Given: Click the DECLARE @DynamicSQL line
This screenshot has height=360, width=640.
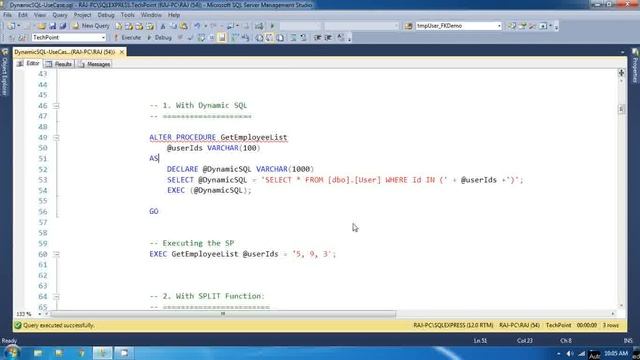Looking at the screenshot, I should pyautogui.click(x=240, y=169).
